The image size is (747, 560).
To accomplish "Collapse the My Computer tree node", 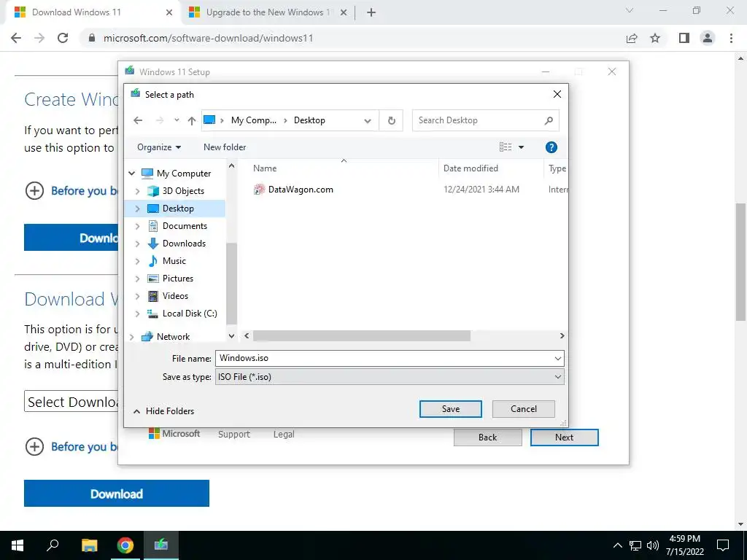I will pyautogui.click(x=132, y=174).
